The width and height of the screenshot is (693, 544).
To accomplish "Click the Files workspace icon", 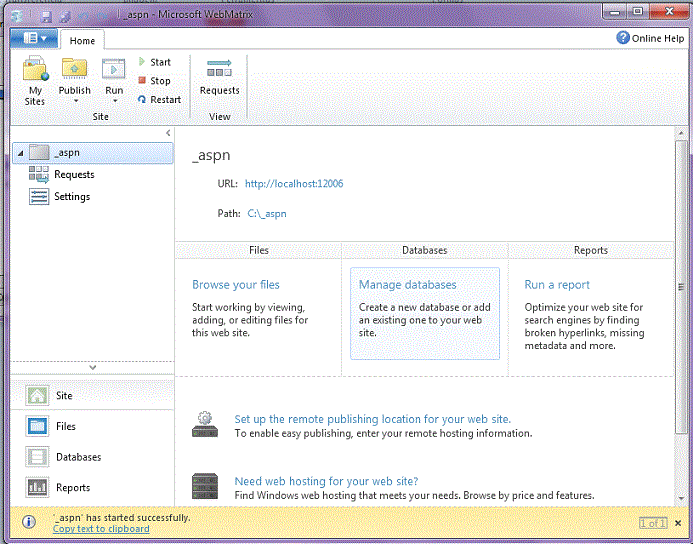I will point(37,426).
